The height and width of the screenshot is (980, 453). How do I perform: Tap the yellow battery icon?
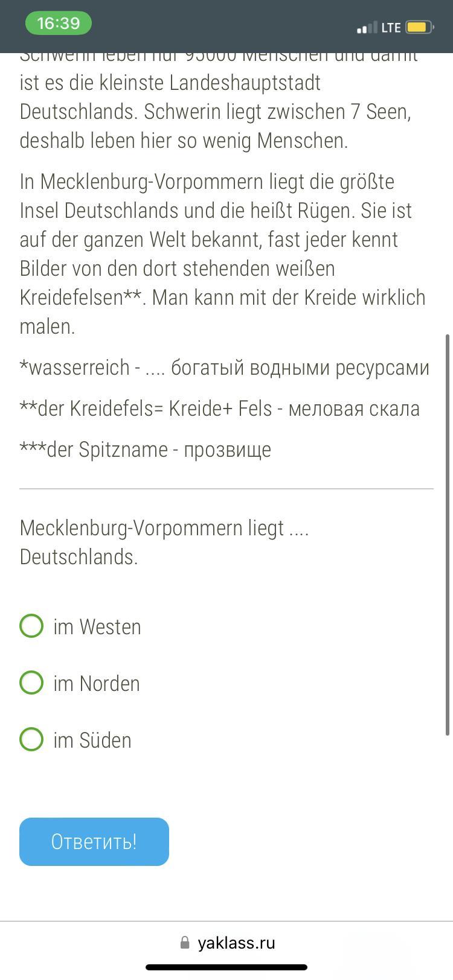pos(419,28)
